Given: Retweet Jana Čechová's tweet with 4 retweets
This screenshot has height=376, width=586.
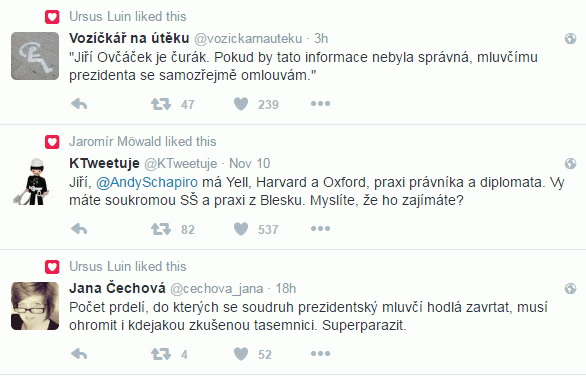Looking at the screenshot, I should 161,354.
